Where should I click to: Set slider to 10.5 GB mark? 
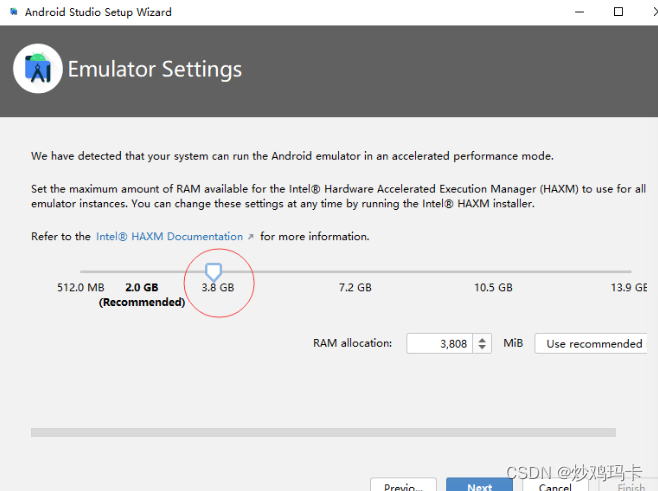493,287
